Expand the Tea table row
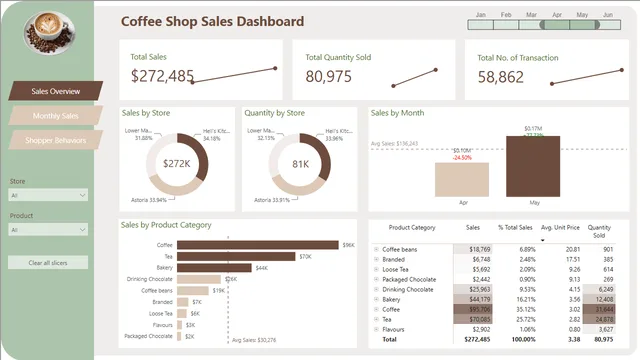The height and width of the screenshot is (360, 640). point(376,319)
